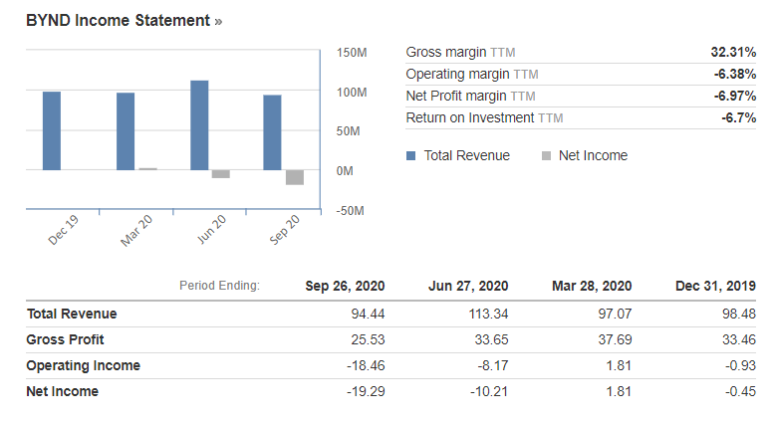Click the Mar 28, 2020 column header
Viewport: 773px width, 425px height.
(x=592, y=286)
